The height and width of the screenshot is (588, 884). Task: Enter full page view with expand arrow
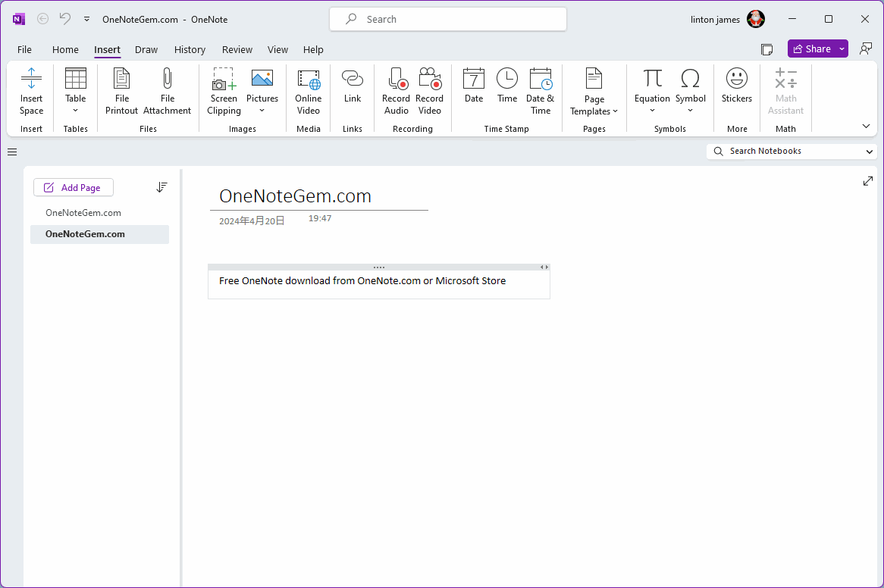coord(867,181)
